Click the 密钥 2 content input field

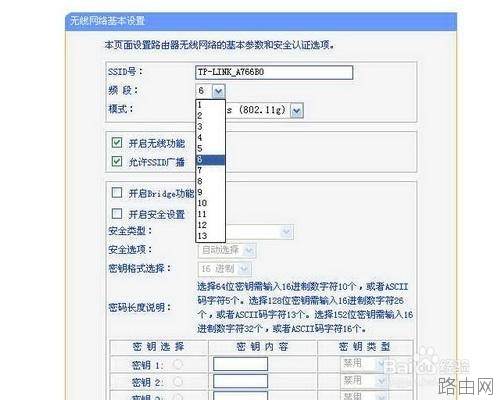(241, 381)
